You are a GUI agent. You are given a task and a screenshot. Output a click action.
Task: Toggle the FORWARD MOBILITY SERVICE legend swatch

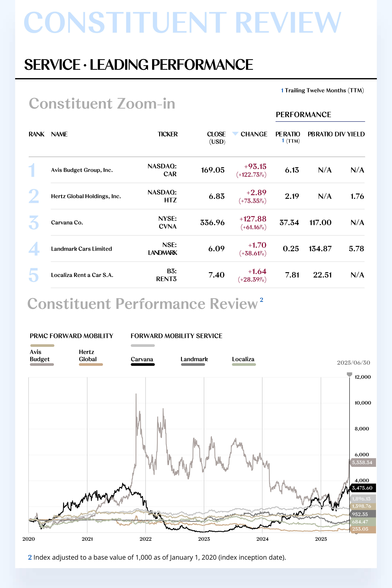[143, 345]
